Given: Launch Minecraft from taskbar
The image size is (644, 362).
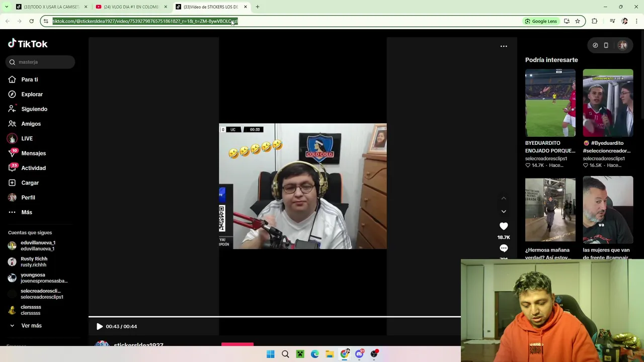Looking at the screenshot, I should 300,354.
